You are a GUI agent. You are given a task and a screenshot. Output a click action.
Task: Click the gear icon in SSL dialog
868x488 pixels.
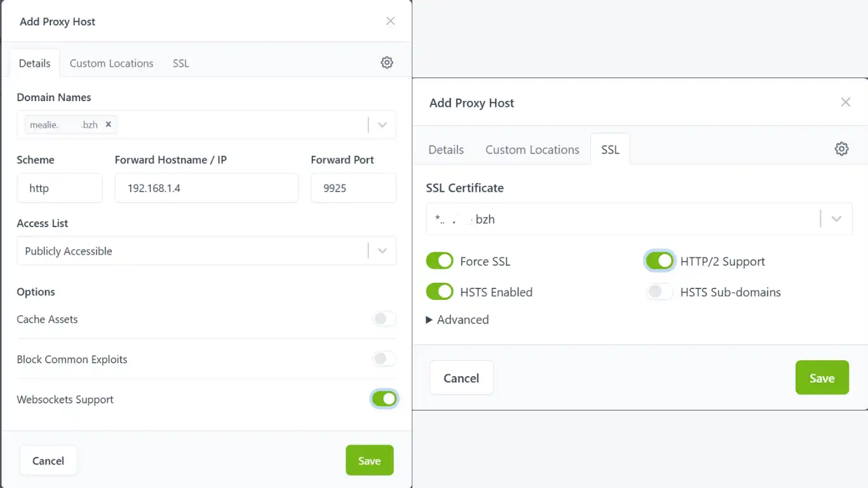(x=841, y=149)
